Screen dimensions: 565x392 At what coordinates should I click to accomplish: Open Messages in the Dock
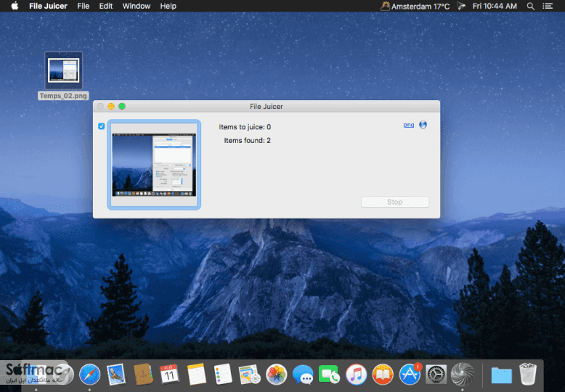pyautogui.click(x=303, y=375)
